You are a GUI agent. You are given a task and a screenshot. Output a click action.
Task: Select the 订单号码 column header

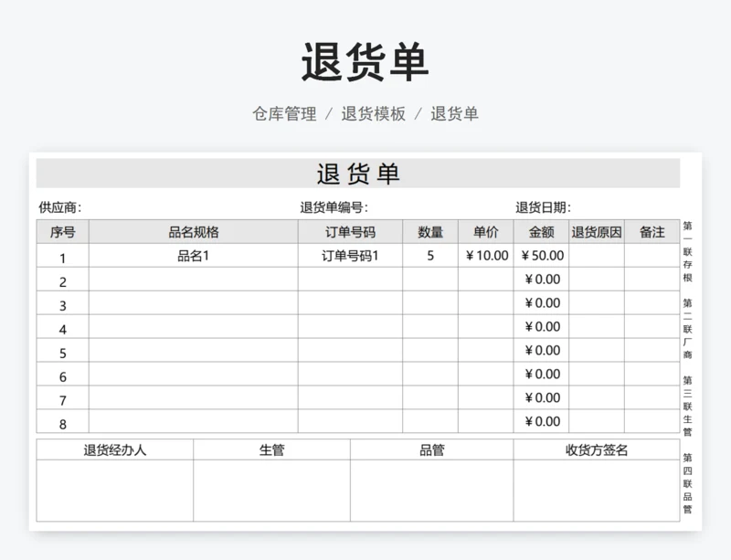350,232
